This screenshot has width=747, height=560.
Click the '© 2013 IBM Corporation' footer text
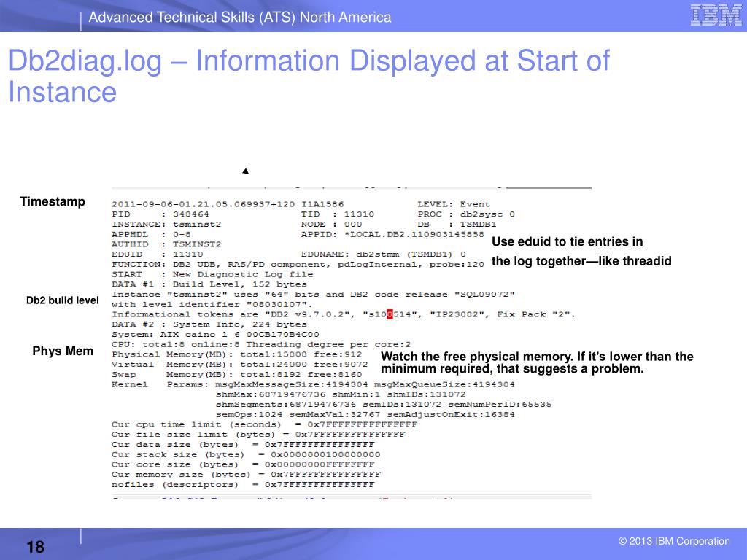[x=674, y=541]
